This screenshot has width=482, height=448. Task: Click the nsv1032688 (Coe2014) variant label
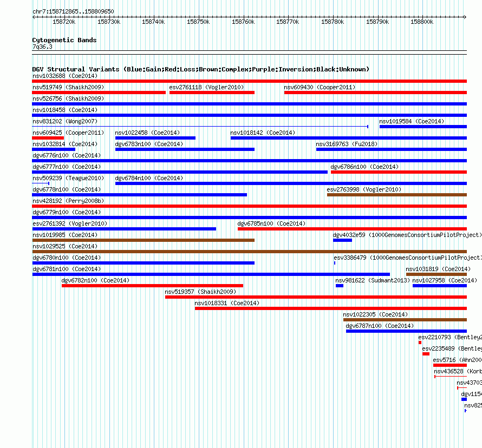65,76
